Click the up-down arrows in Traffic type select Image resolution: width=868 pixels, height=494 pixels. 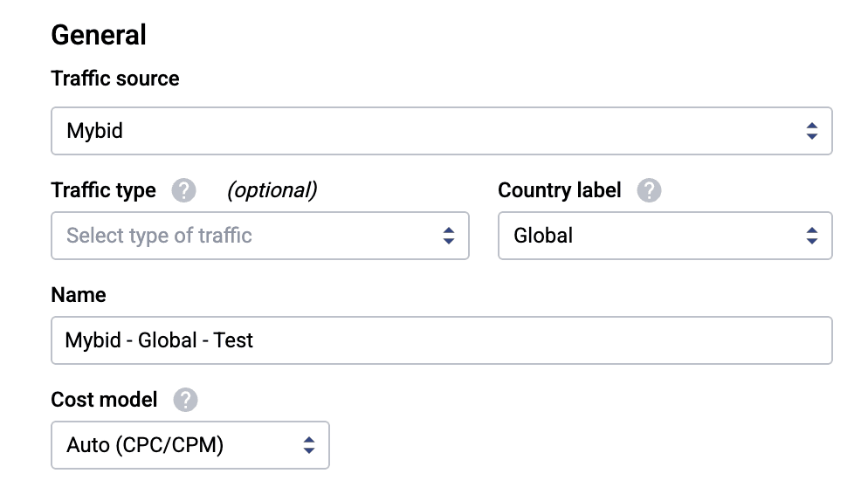[x=449, y=236]
